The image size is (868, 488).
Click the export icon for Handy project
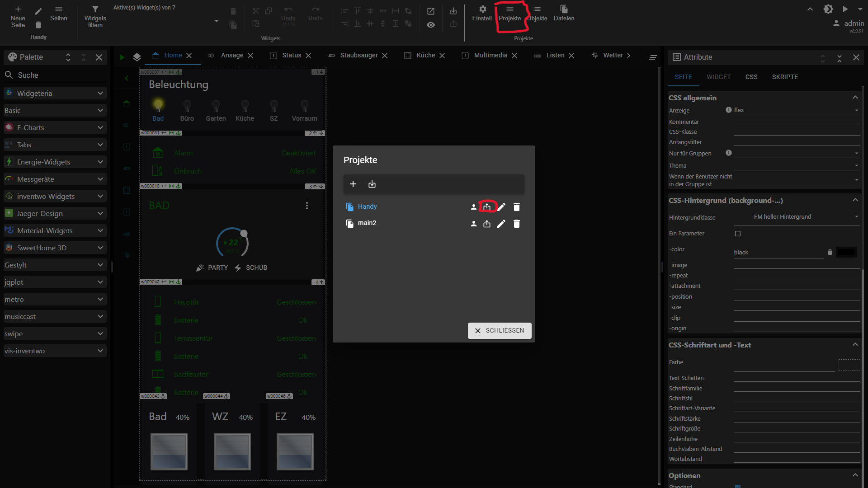pyautogui.click(x=487, y=207)
